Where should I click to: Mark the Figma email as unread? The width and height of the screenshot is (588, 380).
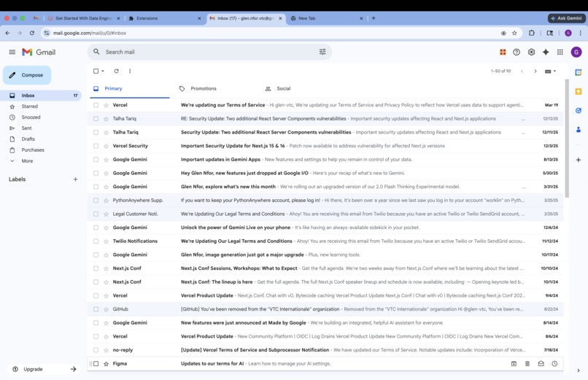click(x=541, y=363)
